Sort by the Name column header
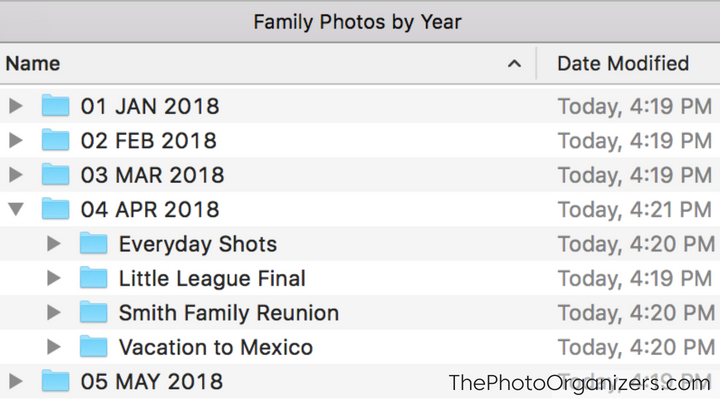The width and height of the screenshot is (720, 400). pyautogui.click(x=33, y=63)
